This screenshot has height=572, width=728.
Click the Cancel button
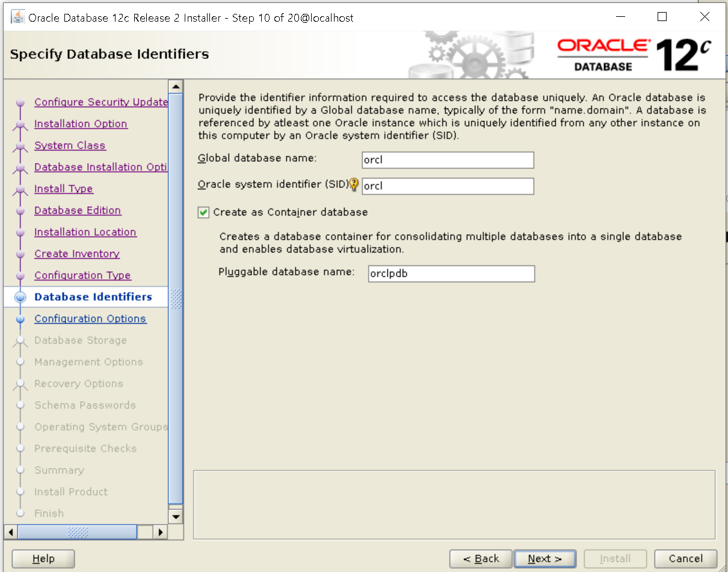point(686,559)
